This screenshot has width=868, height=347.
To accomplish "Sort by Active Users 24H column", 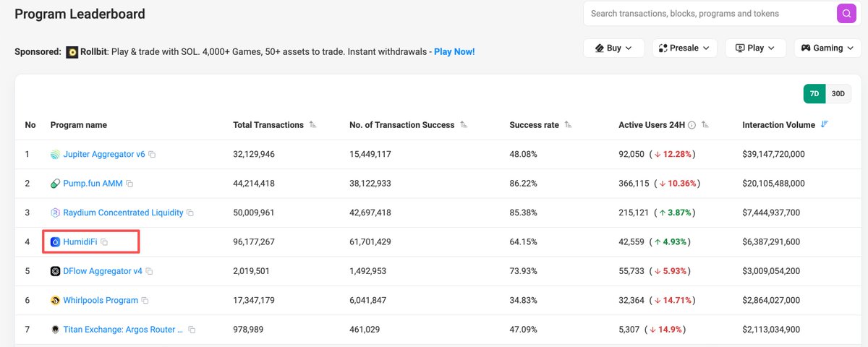I will click(x=705, y=125).
